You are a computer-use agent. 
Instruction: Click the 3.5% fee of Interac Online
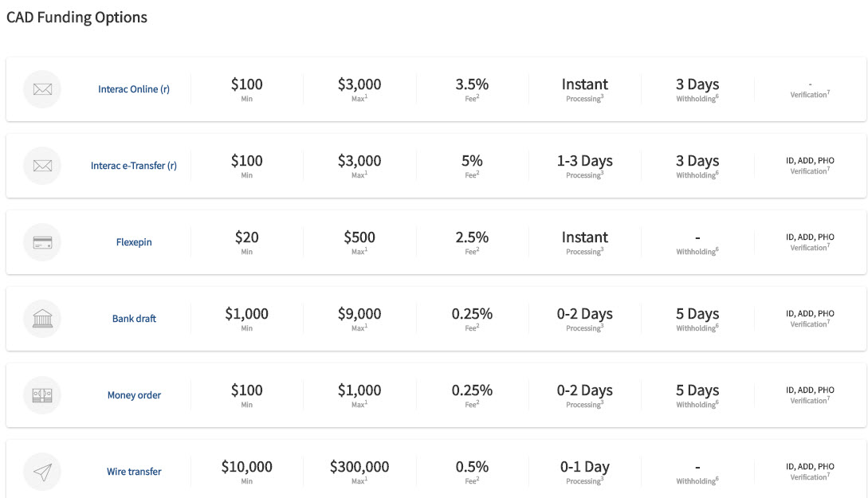pyautogui.click(x=472, y=84)
